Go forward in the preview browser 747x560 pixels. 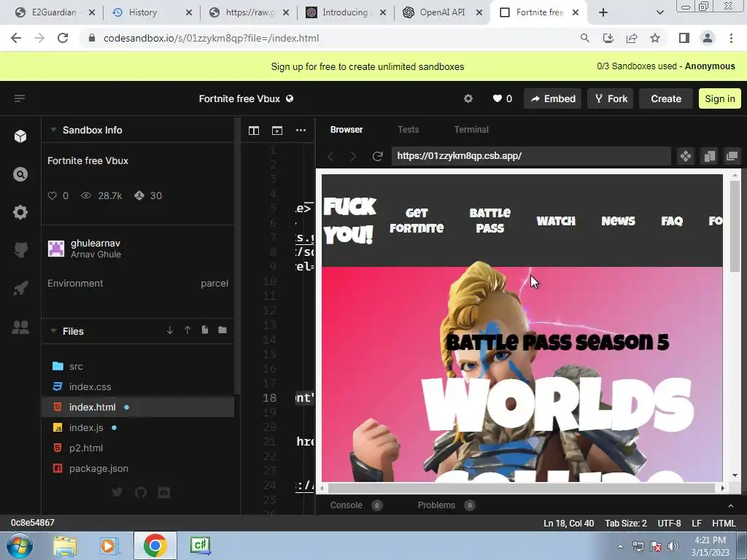coord(353,156)
